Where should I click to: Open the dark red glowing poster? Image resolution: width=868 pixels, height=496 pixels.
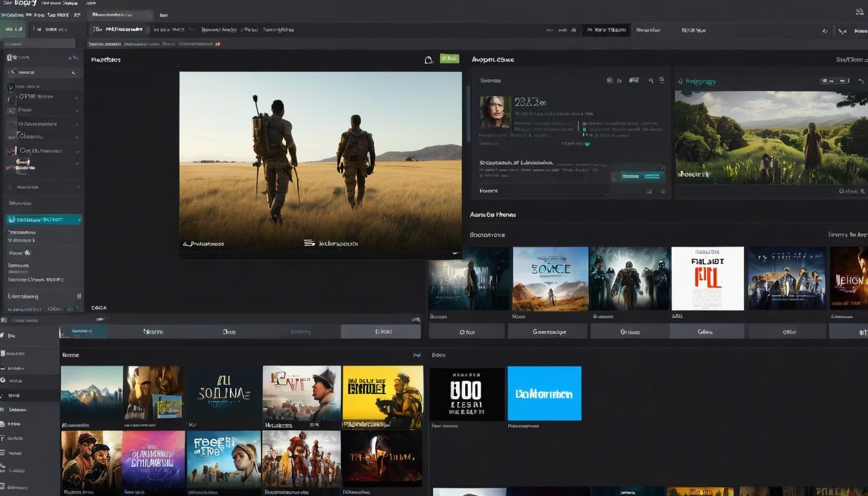click(382, 458)
